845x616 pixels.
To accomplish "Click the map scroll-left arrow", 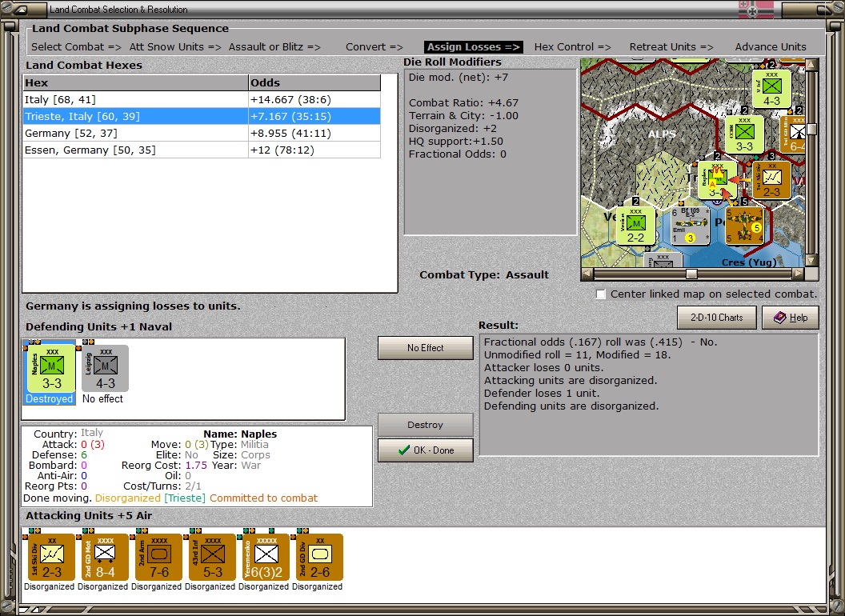I will [587, 274].
